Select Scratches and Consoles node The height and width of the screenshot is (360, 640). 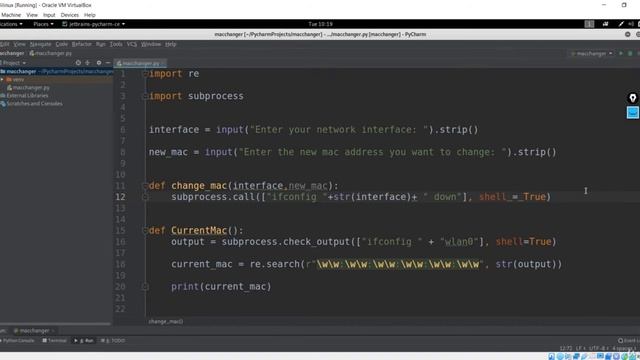click(32, 104)
